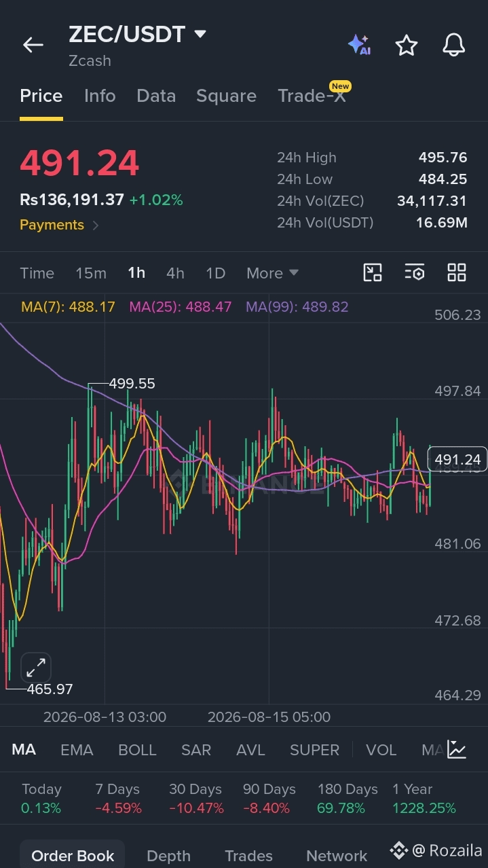Enable the EMA indicator
Screen dimensions: 488x868
(x=77, y=750)
